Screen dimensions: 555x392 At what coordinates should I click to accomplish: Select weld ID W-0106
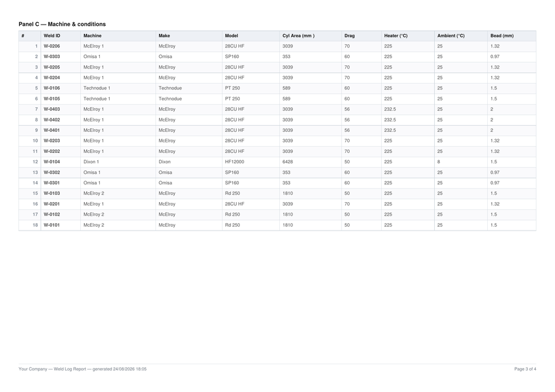pyautogui.click(x=52, y=88)
